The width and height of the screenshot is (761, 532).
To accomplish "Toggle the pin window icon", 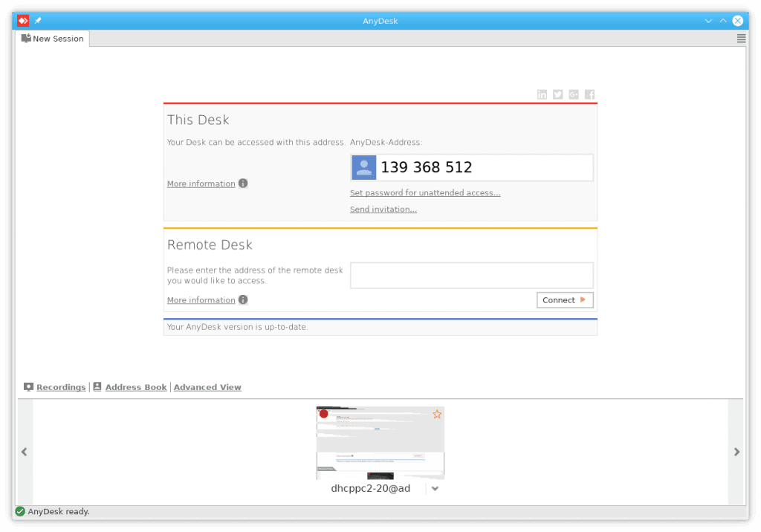I will click(x=38, y=20).
